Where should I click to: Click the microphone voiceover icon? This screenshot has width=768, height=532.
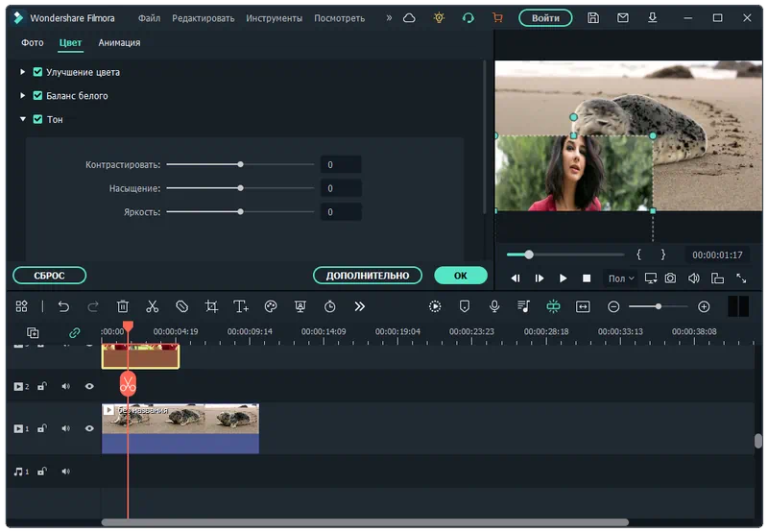point(494,306)
